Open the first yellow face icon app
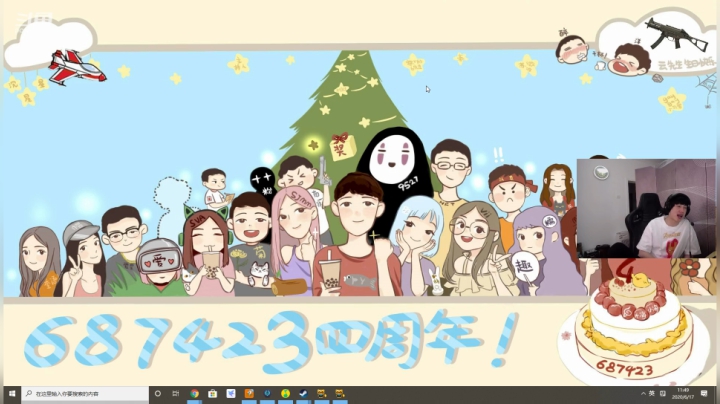This screenshot has height=404, width=720. (321, 393)
